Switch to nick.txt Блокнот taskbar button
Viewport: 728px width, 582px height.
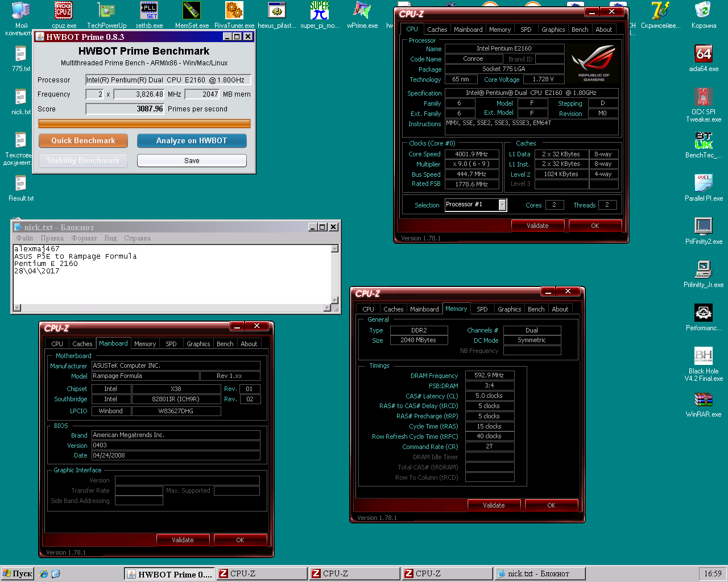pos(539,574)
